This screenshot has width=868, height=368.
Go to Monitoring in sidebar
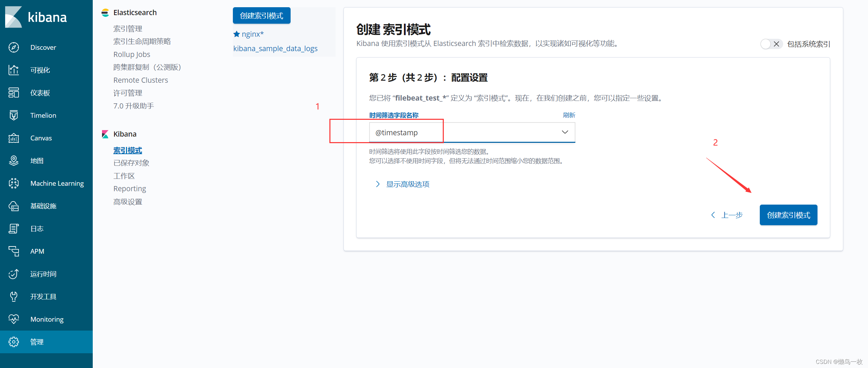tap(47, 319)
